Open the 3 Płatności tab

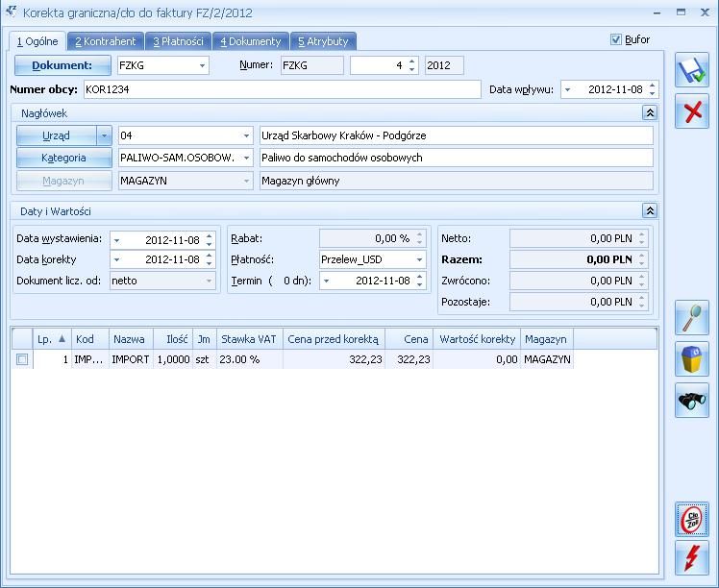point(179,41)
